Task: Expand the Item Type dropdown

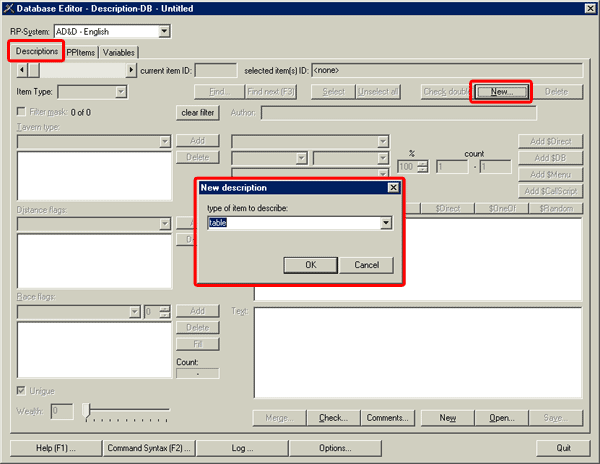Action: [x=120, y=92]
